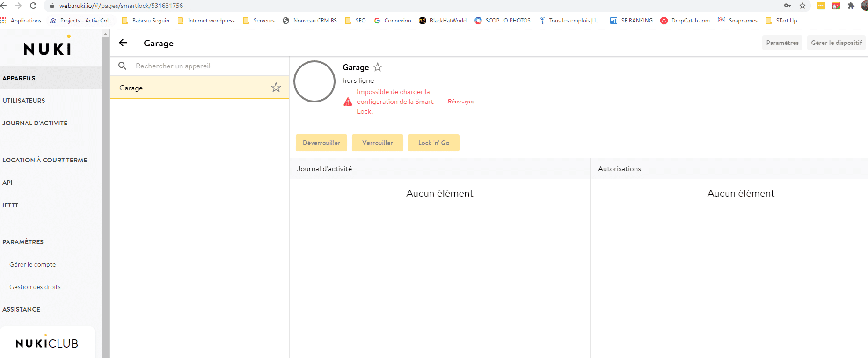This screenshot has height=358, width=868.
Task: Open the Serveurs bookmark folder
Action: tap(259, 21)
